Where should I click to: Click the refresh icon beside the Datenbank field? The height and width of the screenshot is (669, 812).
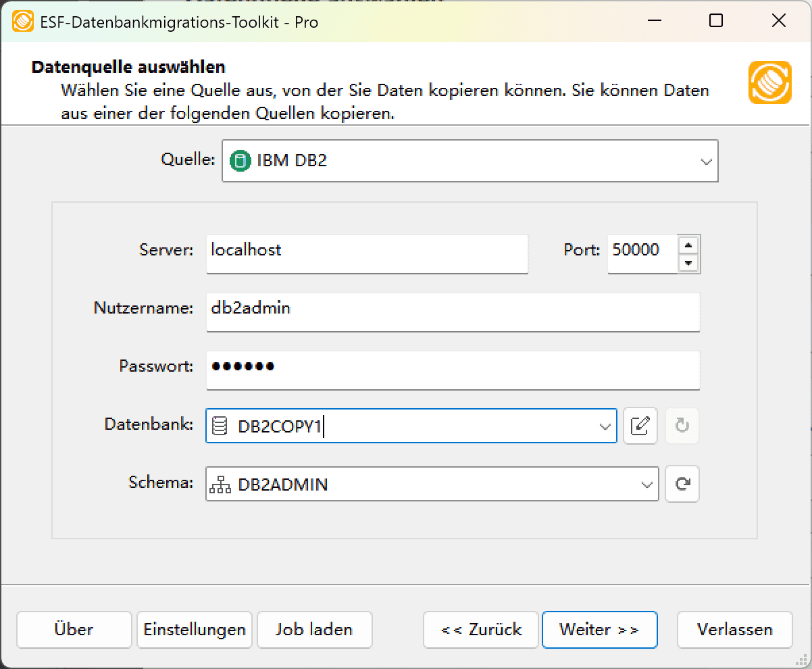point(682,426)
